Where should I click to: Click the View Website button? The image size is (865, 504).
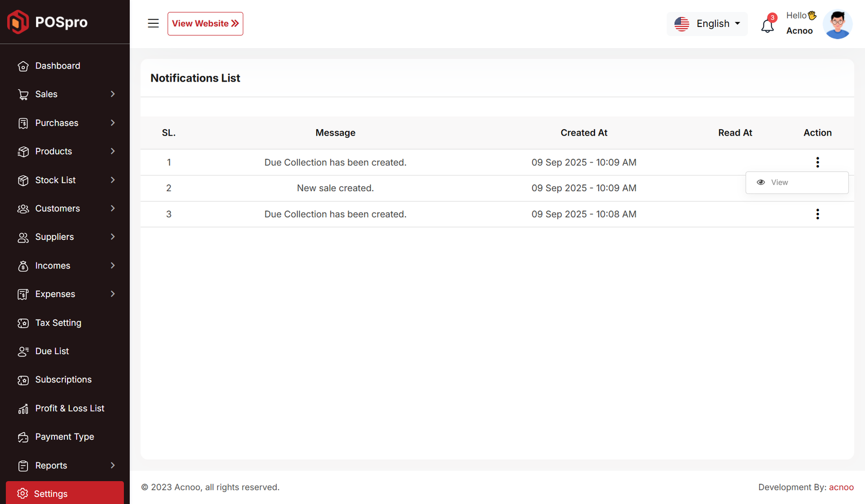[205, 24]
